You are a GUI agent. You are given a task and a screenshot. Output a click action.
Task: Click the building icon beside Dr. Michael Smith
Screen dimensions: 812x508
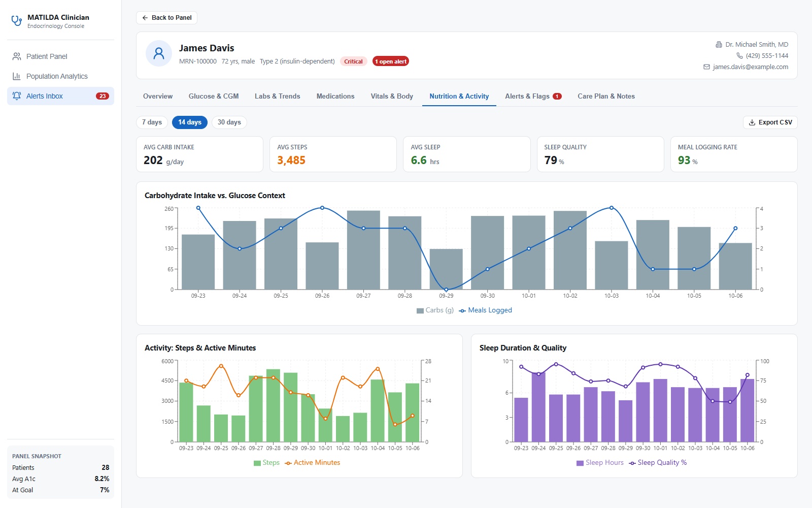(x=719, y=45)
